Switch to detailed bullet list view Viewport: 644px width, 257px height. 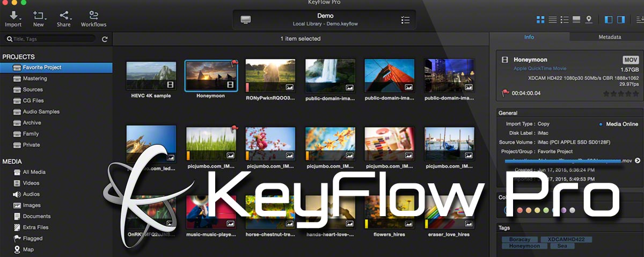coord(565,20)
